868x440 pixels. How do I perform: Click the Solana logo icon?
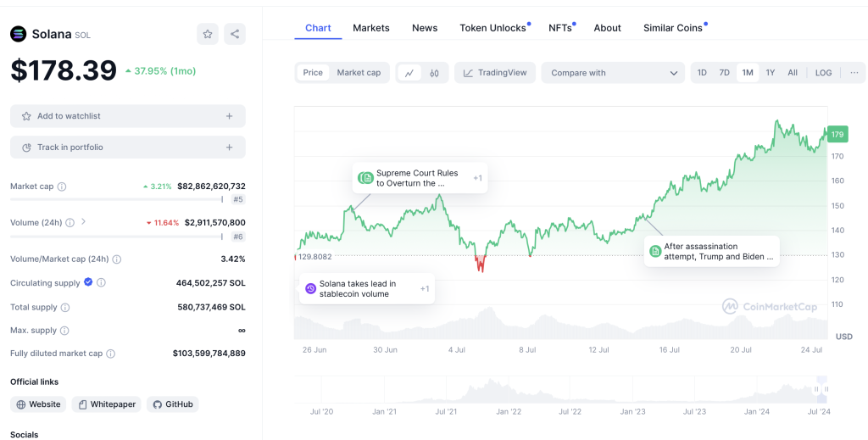pos(19,34)
